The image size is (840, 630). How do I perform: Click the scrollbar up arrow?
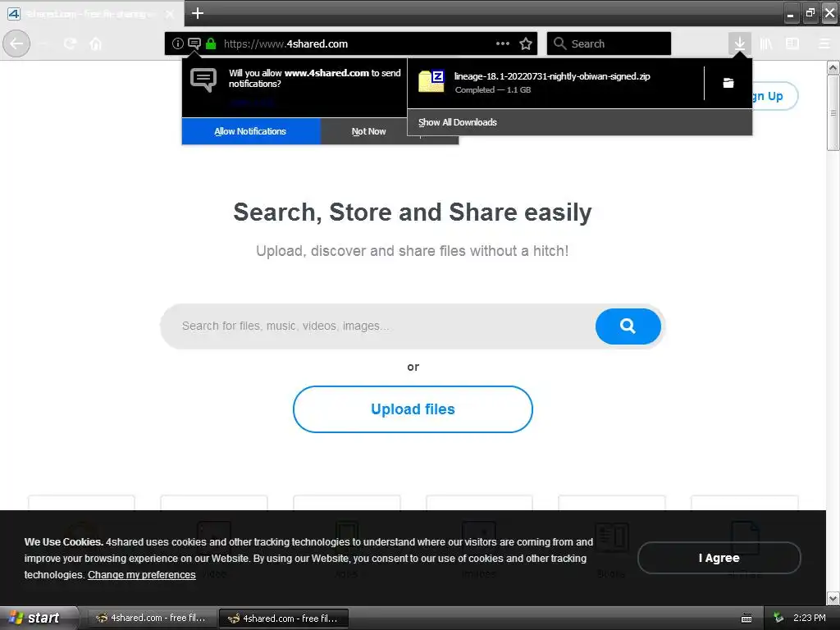[833, 68]
